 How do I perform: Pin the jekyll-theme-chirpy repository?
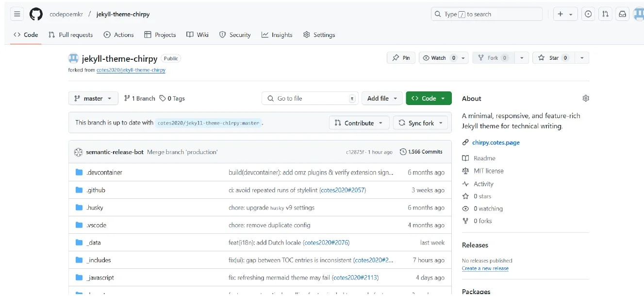point(400,57)
